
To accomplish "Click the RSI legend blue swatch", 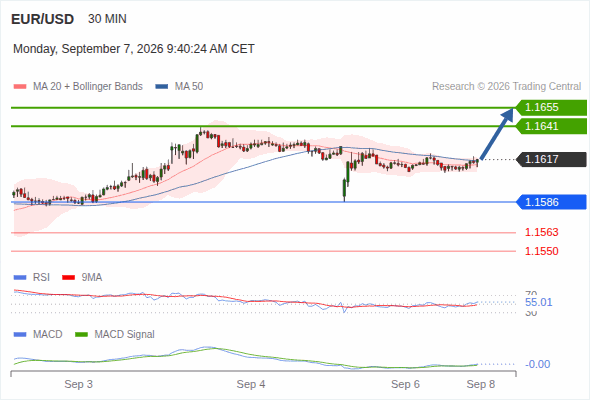I will tap(20, 278).
